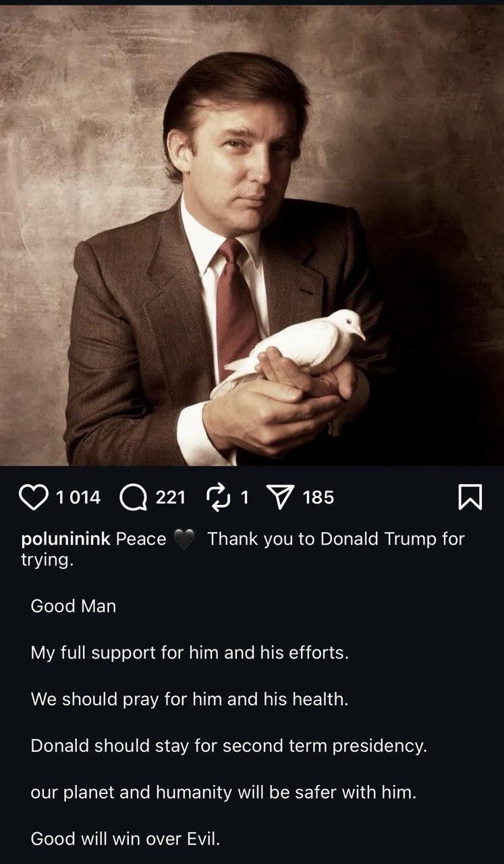Viewport: 504px width, 864px height.
Task: Save the post with the bookmark icon
Action: tap(470, 497)
